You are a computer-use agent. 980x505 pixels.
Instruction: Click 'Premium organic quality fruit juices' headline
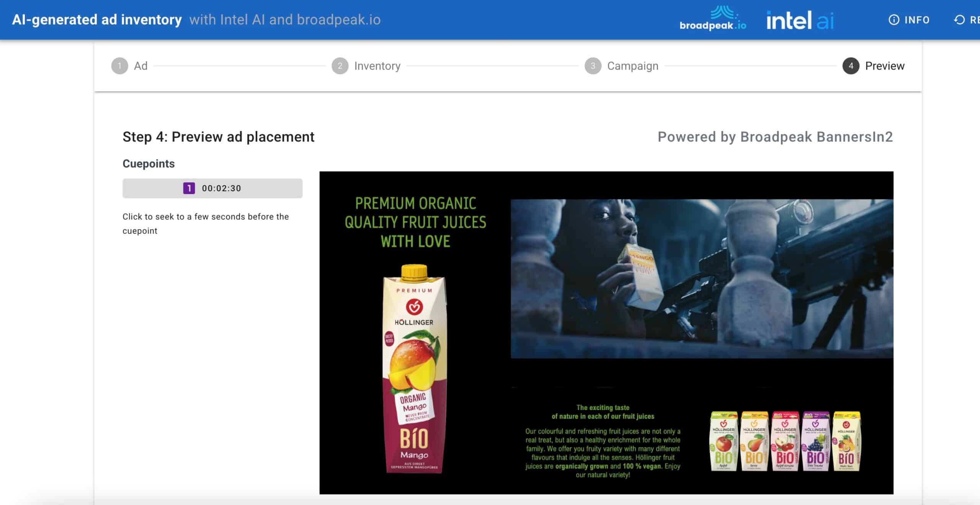(x=415, y=222)
